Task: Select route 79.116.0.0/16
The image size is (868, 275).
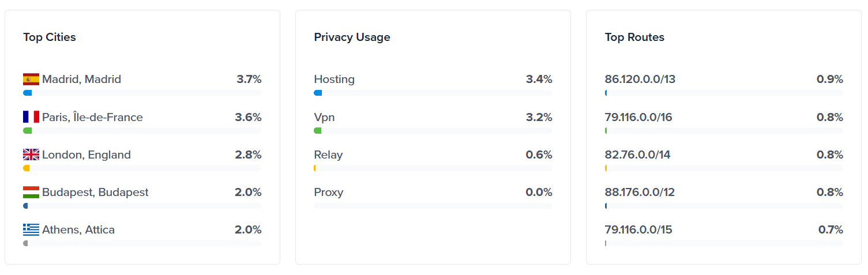Action: click(x=638, y=117)
